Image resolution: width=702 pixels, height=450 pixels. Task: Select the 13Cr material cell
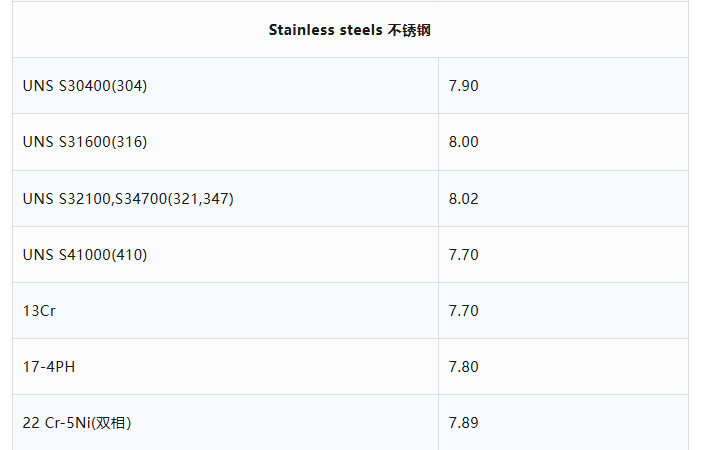tap(40, 311)
